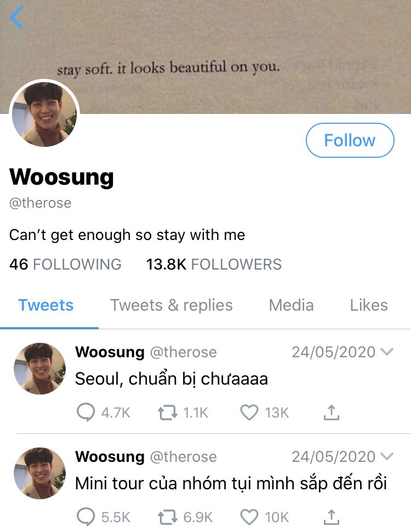This screenshot has width=411, height=532.
Task: Switch to the Tweets & replies tab
Action: pos(172,305)
